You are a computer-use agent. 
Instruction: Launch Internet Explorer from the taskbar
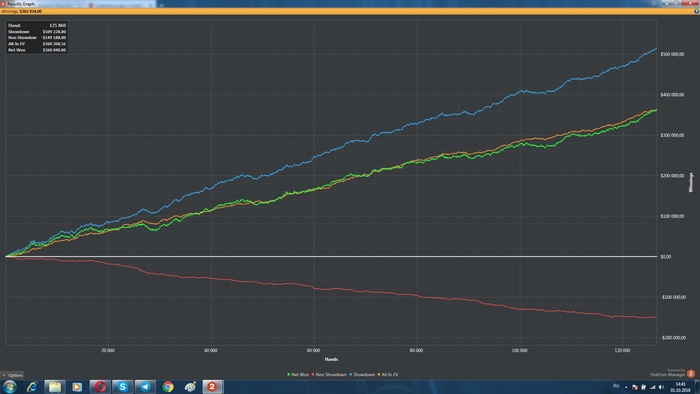coord(32,387)
